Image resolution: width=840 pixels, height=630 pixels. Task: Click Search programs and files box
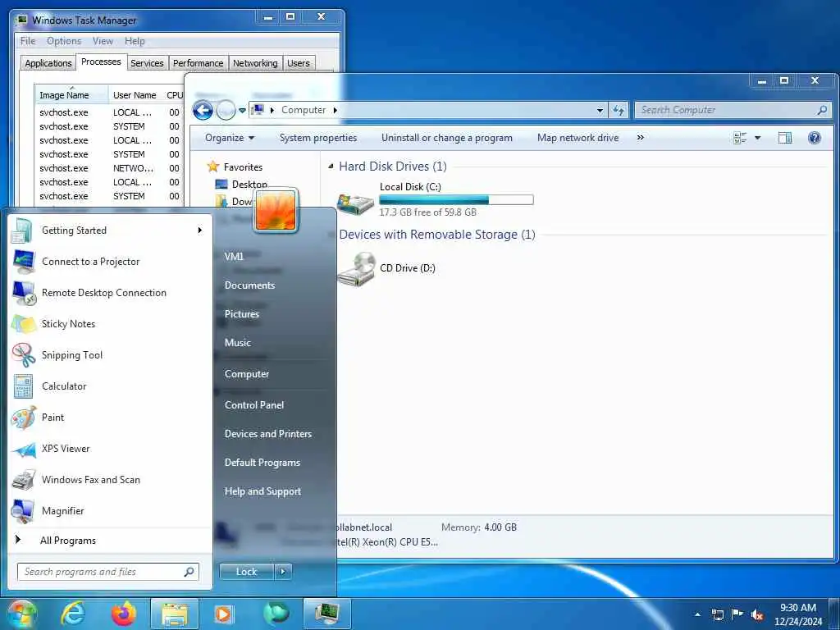click(x=108, y=572)
